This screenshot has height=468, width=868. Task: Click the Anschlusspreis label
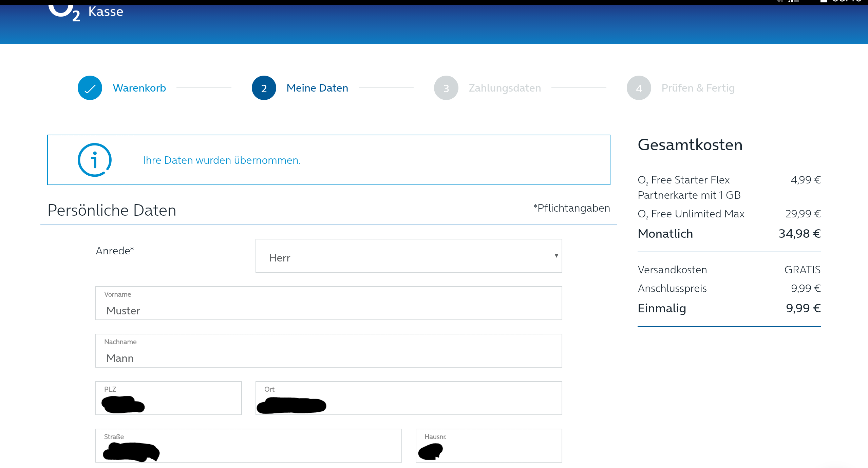pos(672,288)
